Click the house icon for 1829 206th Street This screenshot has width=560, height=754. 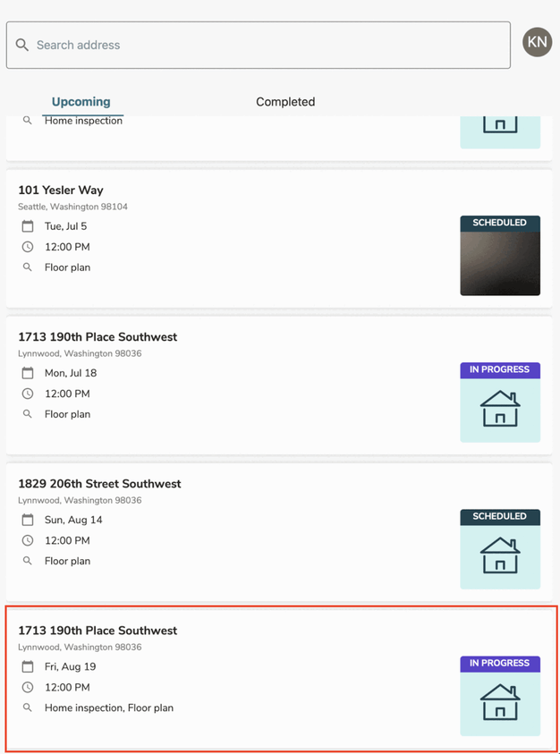pyautogui.click(x=500, y=555)
